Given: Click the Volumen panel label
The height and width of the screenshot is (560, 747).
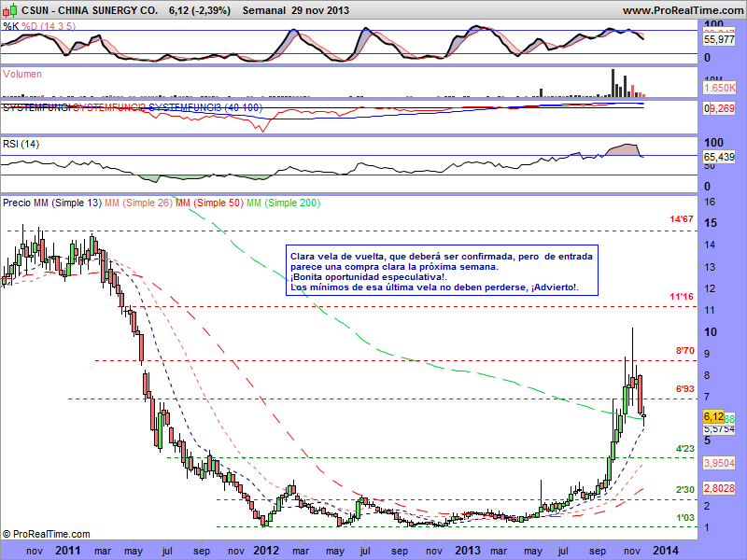Looking at the screenshot, I should pyautogui.click(x=21, y=74).
